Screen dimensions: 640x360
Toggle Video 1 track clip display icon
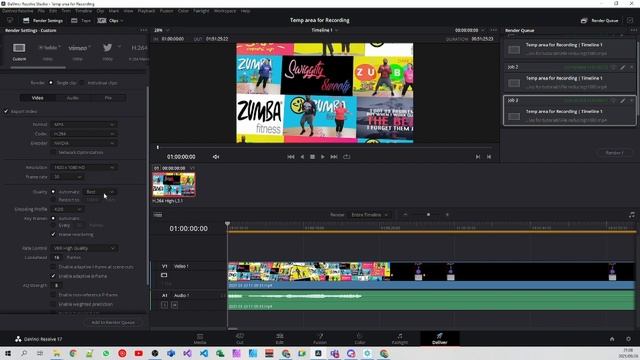(x=164, y=275)
